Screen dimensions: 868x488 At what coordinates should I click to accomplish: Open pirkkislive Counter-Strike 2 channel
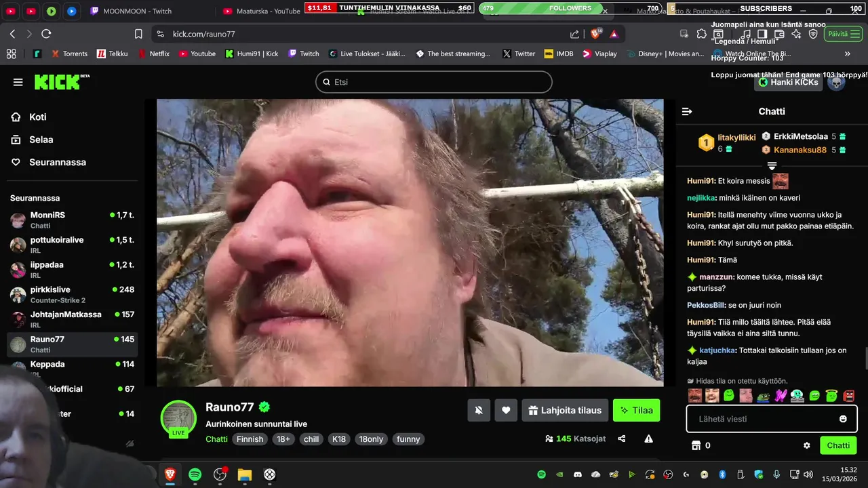(73, 294)
